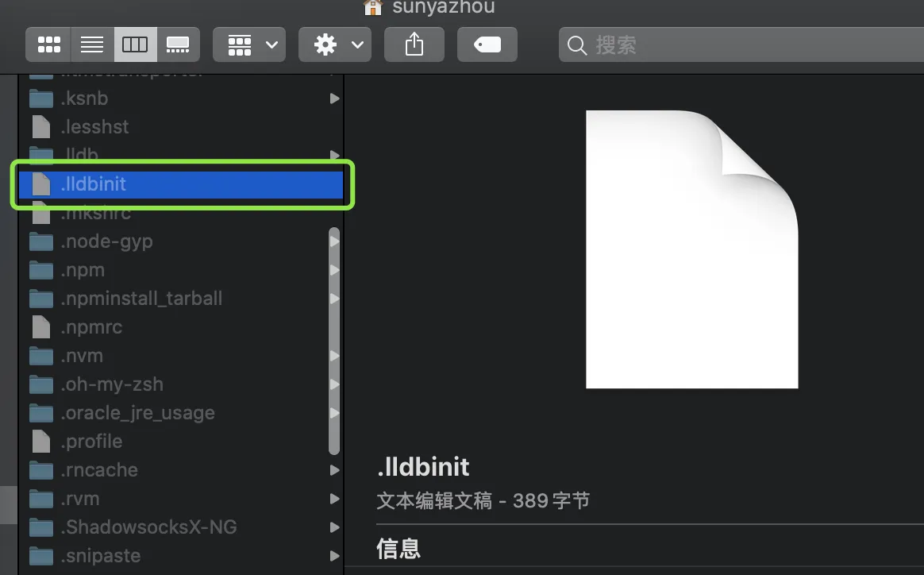Click the search field

click(x=738, y=45)
